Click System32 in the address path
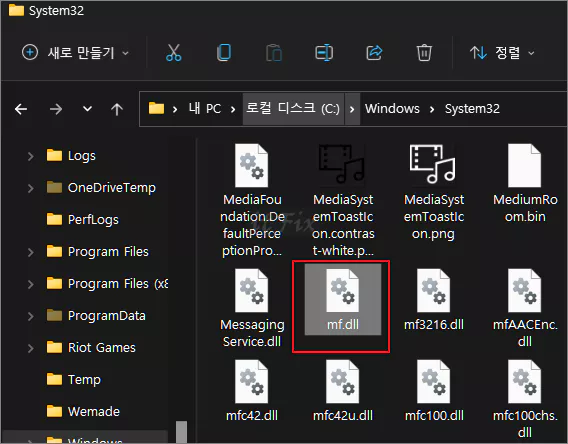568x444 pixels. pos(472,109)
